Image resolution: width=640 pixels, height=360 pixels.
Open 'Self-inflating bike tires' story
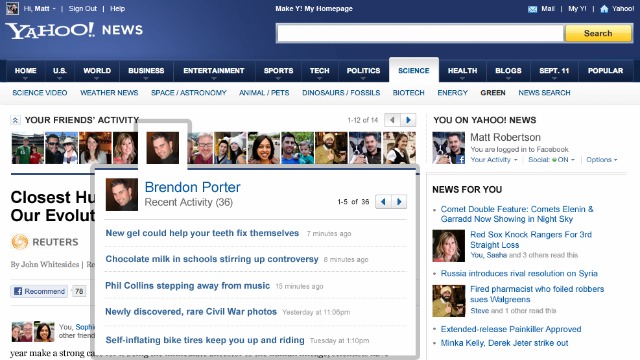205,340
